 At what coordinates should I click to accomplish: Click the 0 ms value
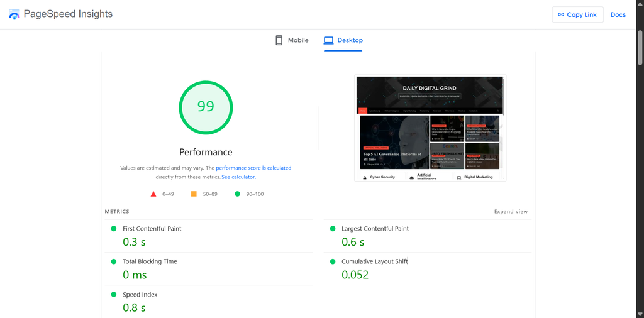click(x=135, y=275)
